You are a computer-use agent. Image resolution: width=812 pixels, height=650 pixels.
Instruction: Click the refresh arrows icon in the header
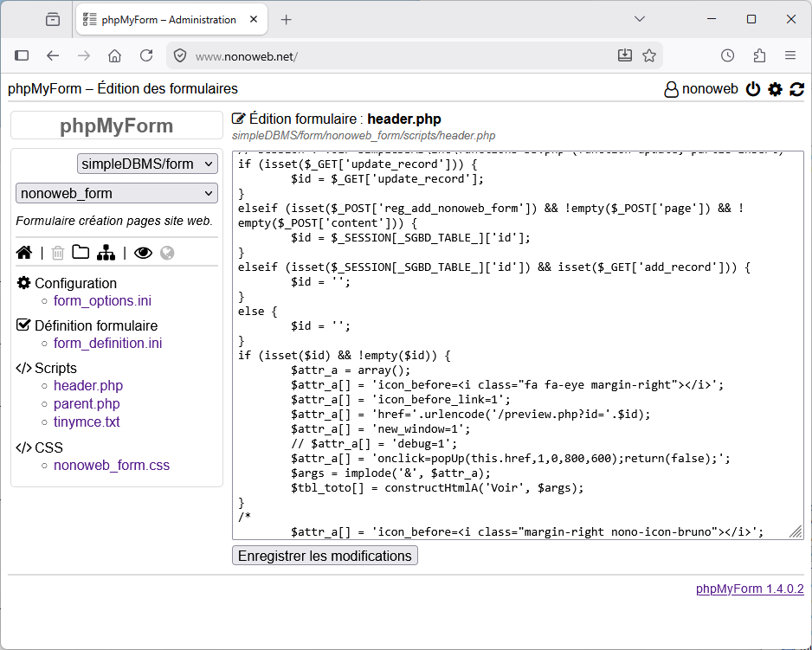(x=796, y=89)
